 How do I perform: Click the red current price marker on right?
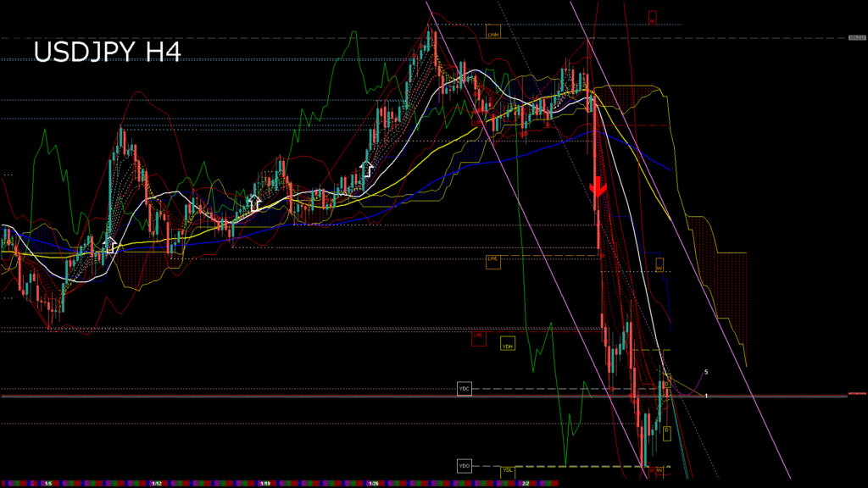[x=856, y=396]
